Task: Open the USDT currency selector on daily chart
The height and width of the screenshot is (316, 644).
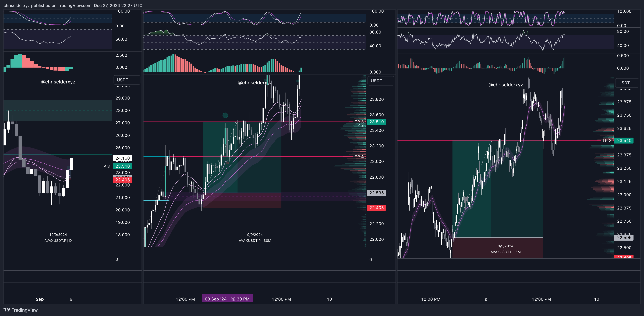Action: click(x=127, y=80)
